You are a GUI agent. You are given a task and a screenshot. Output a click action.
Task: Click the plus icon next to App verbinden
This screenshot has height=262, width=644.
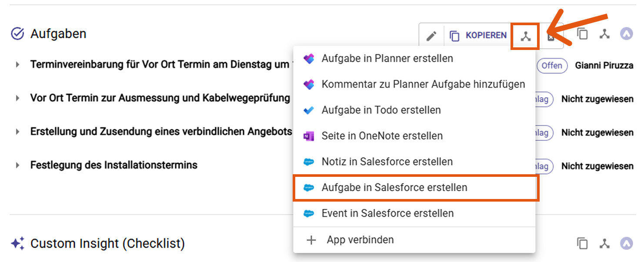pyautogui.click(x=311, y=240)
